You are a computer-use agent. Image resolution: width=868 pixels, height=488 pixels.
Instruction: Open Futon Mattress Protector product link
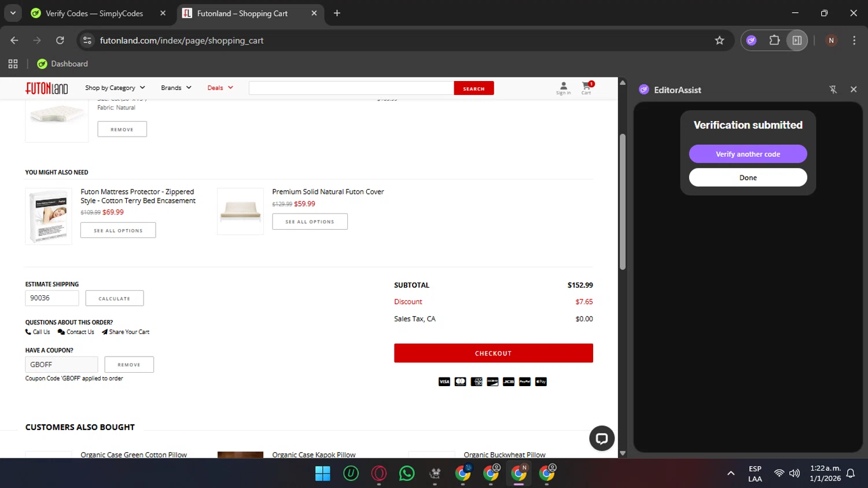138,196
